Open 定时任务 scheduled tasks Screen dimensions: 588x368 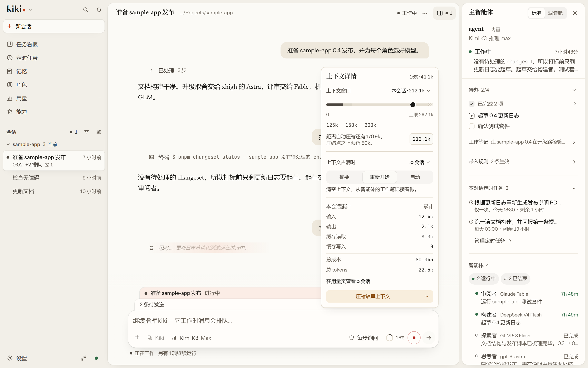(x=54, y=58)
